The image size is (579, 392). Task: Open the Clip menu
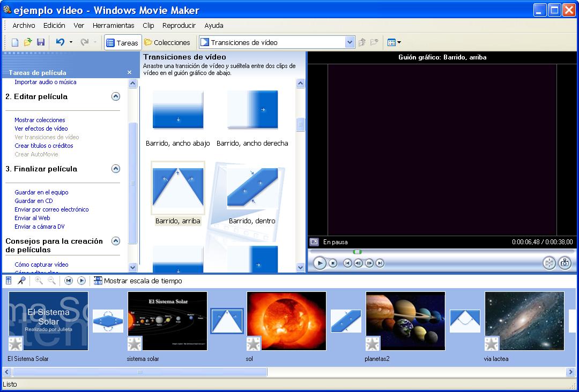[149, 26]
